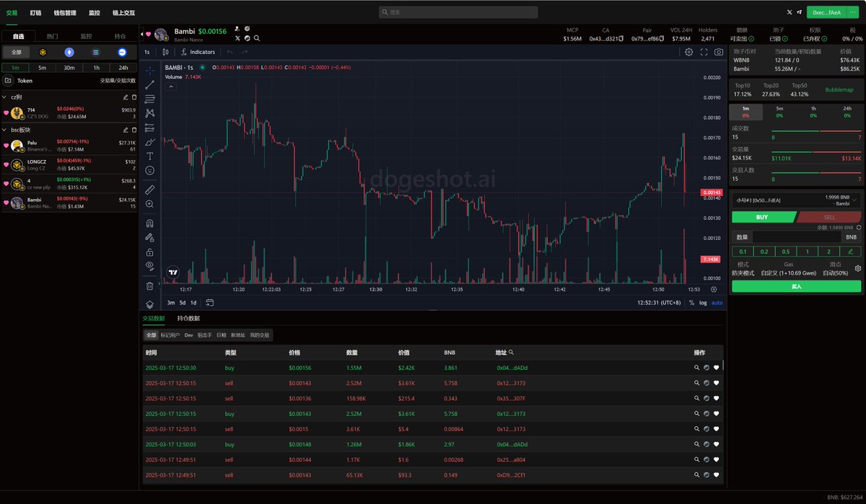This screenshot has width=866, height=504.
Task: Filter the watchlist by Ethereum chain icon
Action: pos(69,52)
